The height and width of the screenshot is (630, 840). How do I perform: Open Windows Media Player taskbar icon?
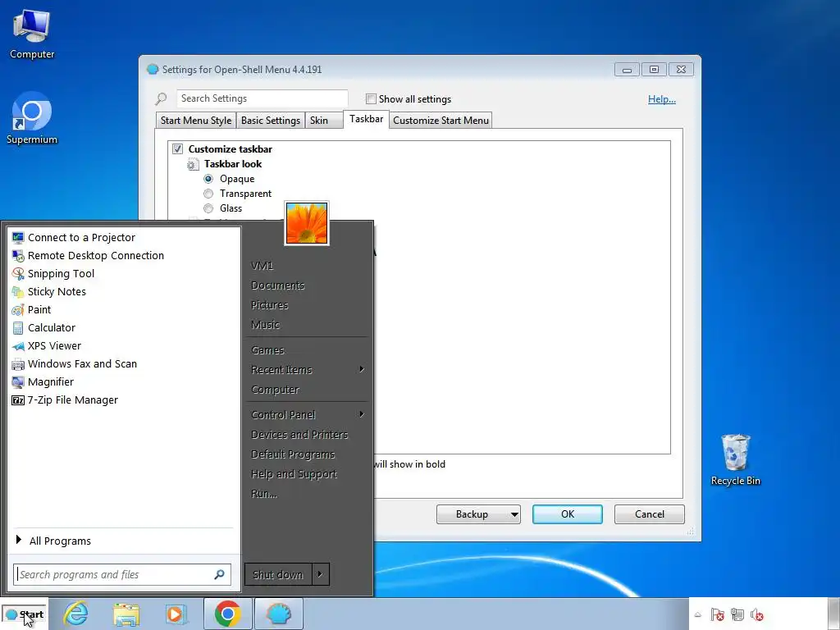click(x=176, y=614)
